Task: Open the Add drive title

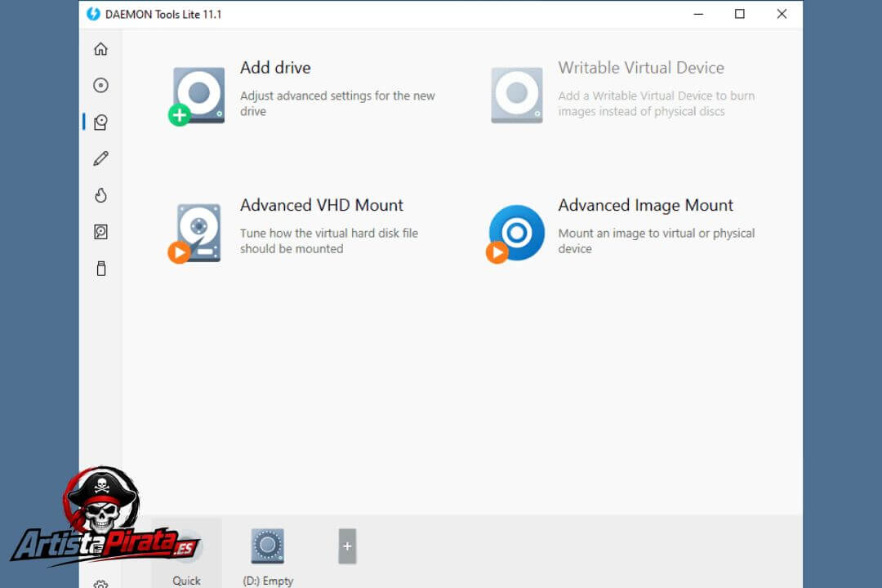Action: click(275, 68)
